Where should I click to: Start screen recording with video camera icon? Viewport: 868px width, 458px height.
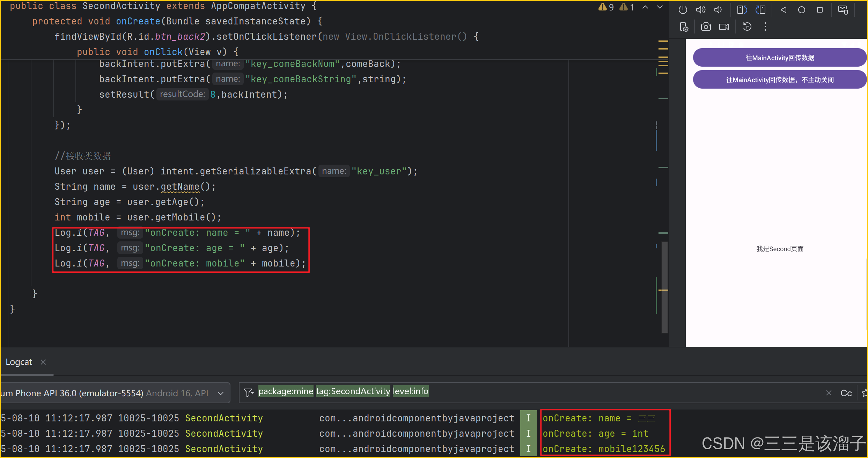pos(724,27)
